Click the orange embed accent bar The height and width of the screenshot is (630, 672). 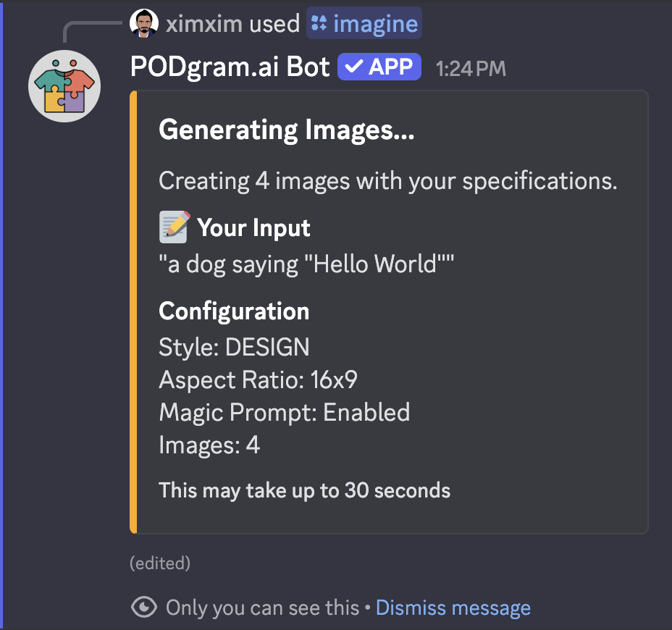pos(133,311)
